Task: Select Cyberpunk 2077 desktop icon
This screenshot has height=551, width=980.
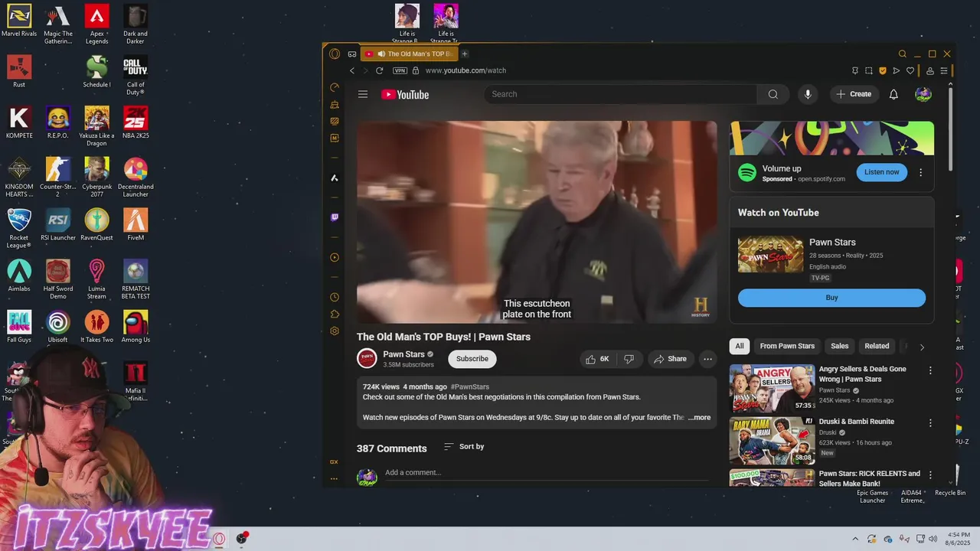Action: (x=96, y=178)
